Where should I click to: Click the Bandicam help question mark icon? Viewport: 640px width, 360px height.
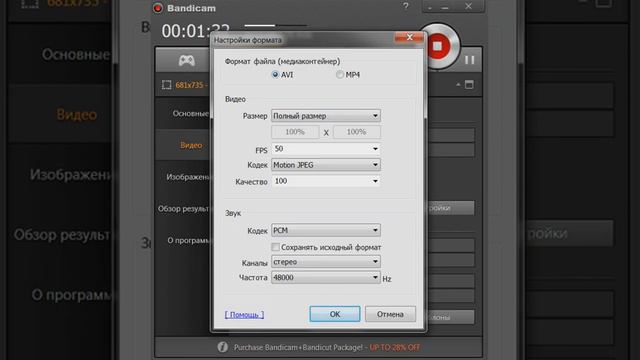pos(406,6)
